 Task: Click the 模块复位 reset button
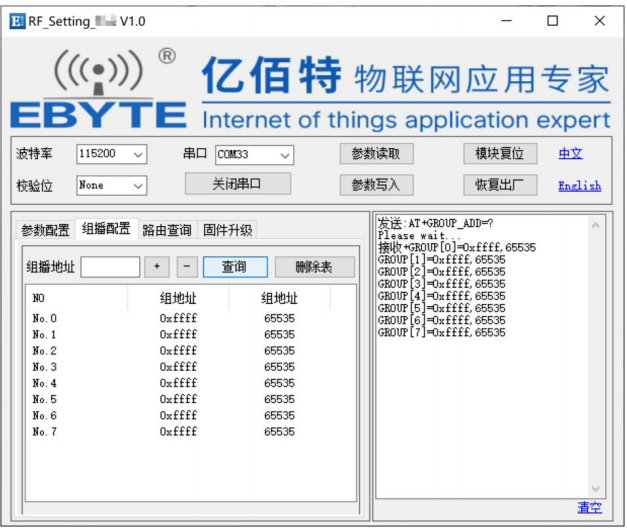point(500,154)
